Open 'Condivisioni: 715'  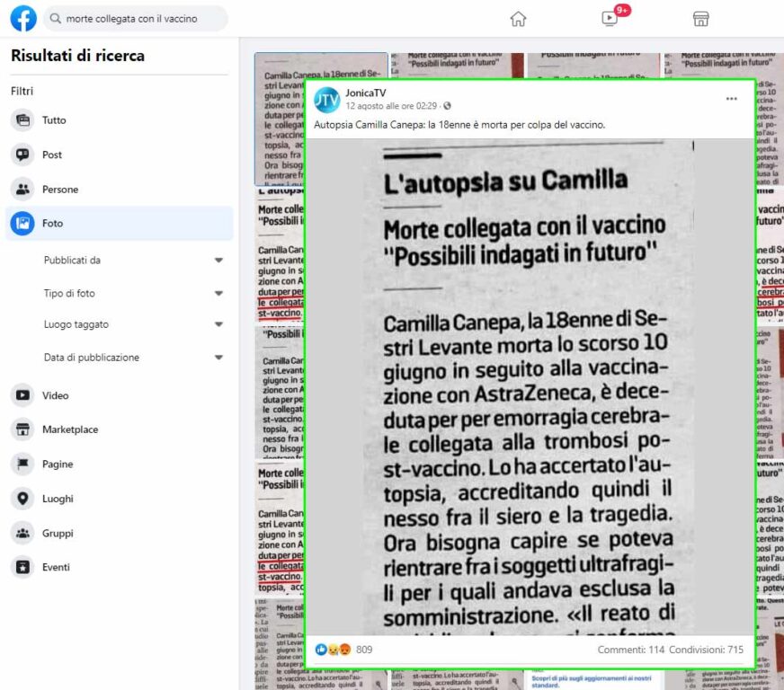[706, 650]
